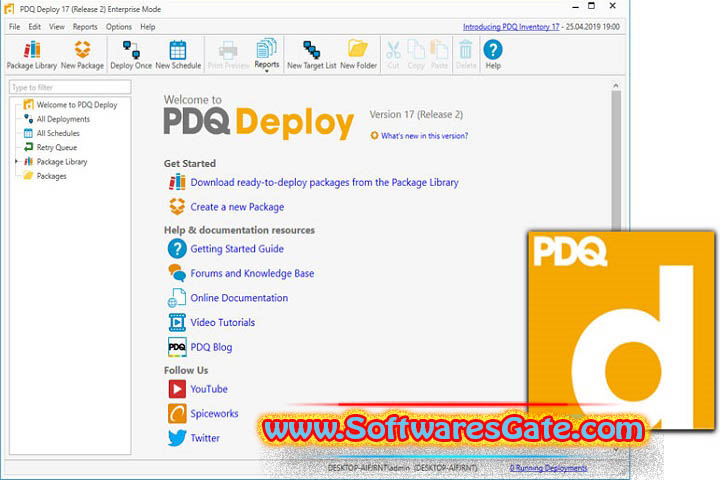Open the View menu
Viewport: 720px width, 480px height.
coord(56,27)
